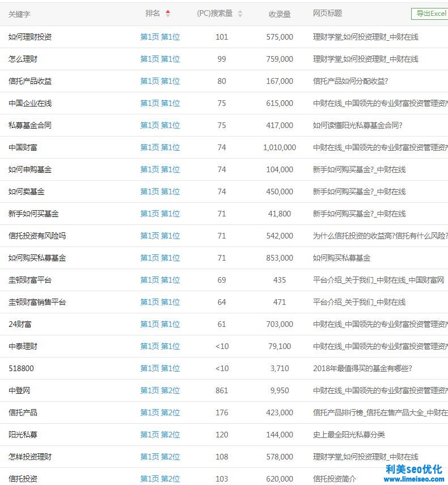Select keyword 信托产品收益
The image size is (448, 485).
click(x=30, y=81)
